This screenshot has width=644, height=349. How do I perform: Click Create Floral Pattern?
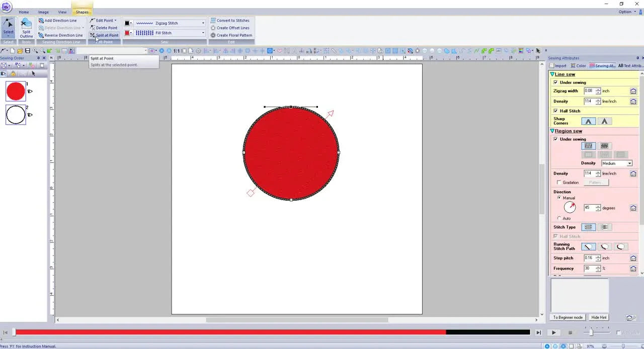pyautogui.click(x=231, y=35)
